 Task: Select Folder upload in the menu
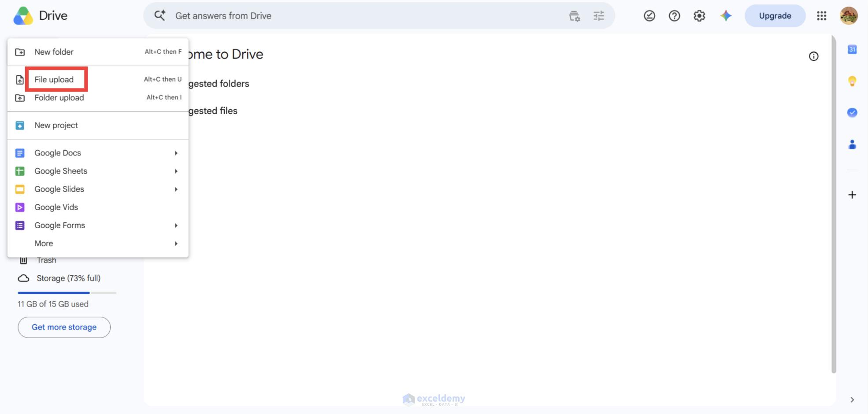tap(98, 98)
